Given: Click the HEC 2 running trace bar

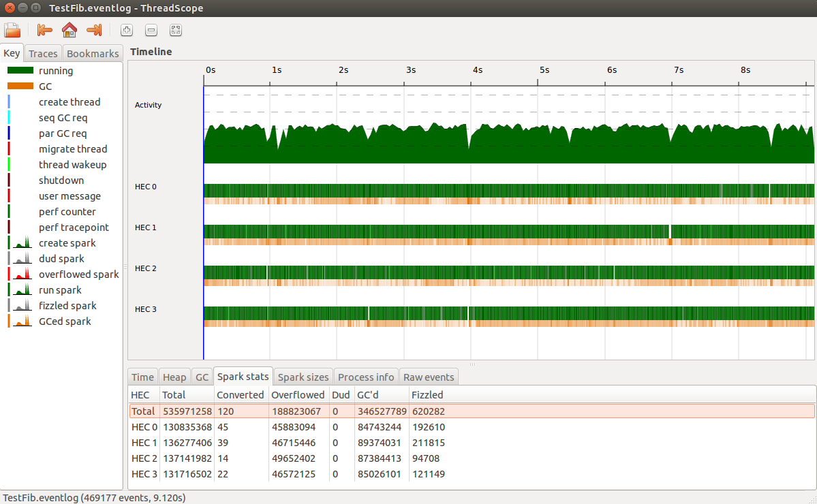Looking at the screenshot, I should (508, 272).
